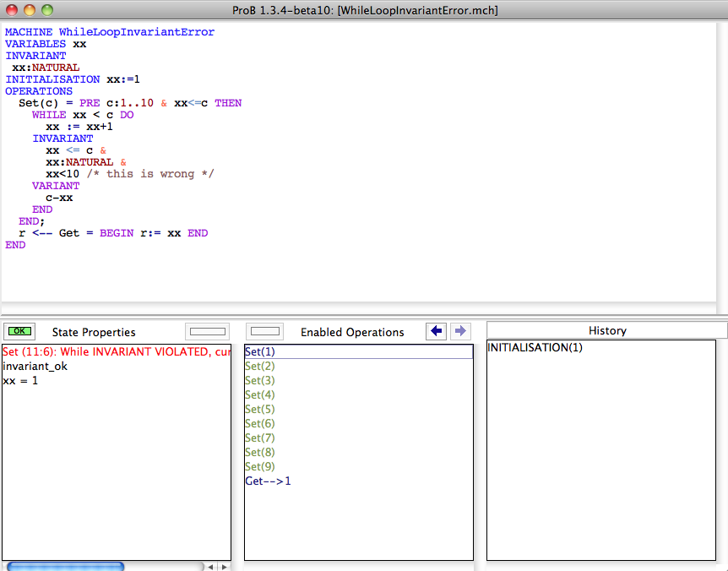Click the green OK invariant status indicator
The width and height of the screenshot is (728, 571).
19,331
